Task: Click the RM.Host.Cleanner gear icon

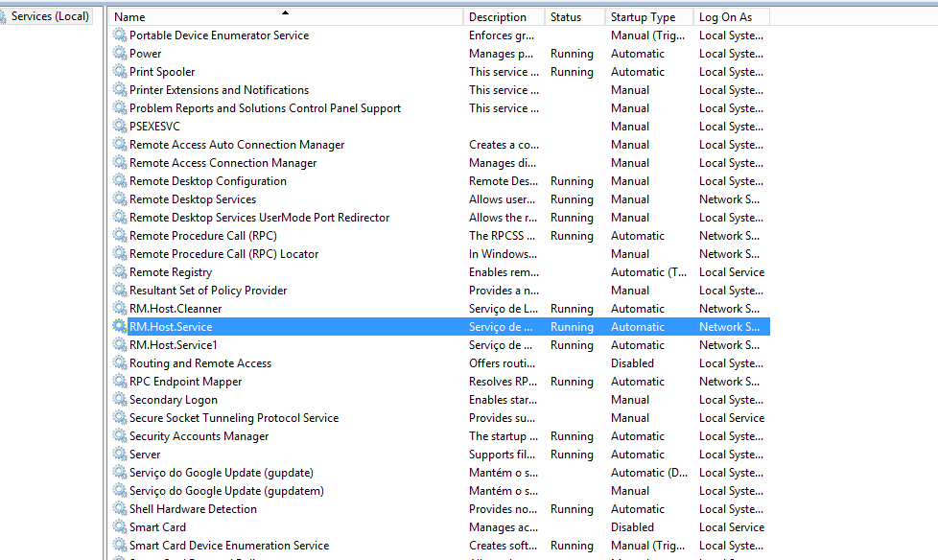Action: pos(120,308)
